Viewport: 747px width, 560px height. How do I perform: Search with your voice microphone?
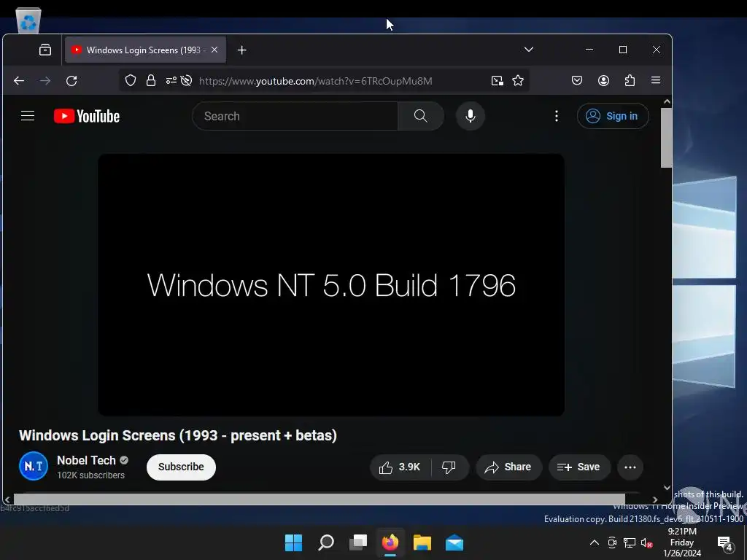(471, 116)
